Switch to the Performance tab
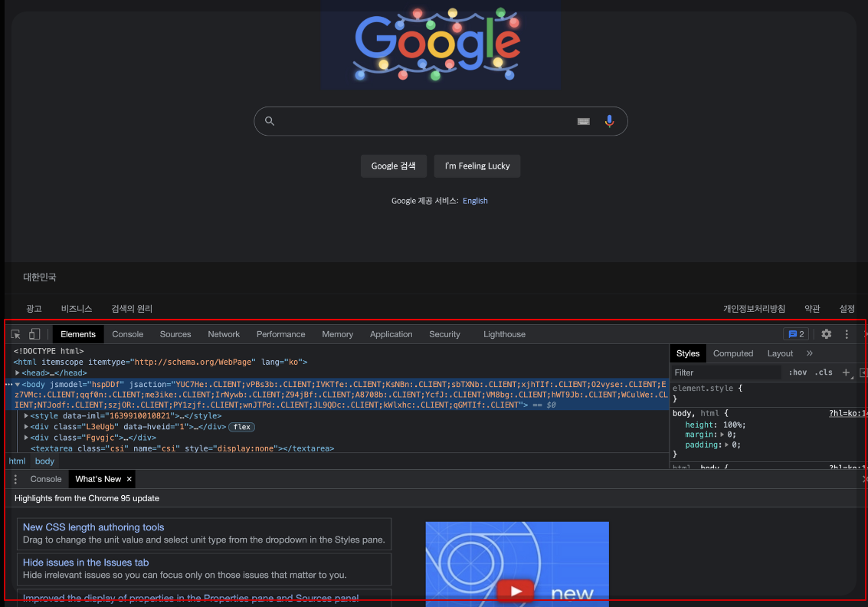This screenshot has height=607, width=868. (x=280, y=334)
